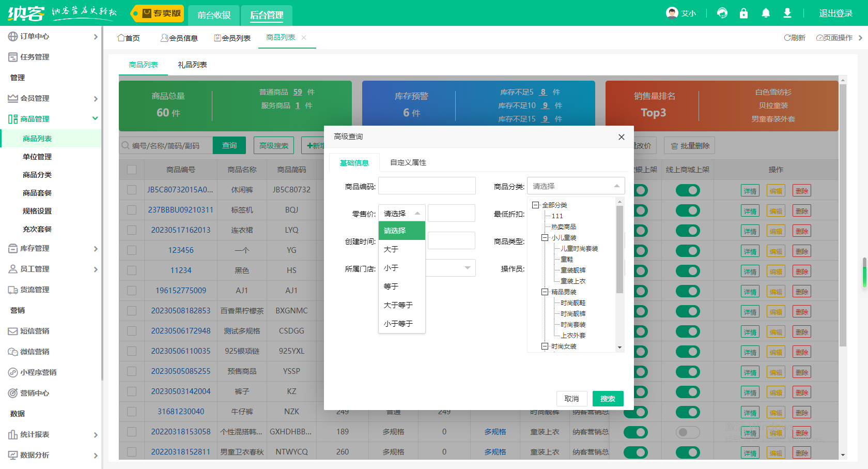Viewport: 868px width, 469px height.
Task: Click the 刷新 refresh icon
Action: 787,38
